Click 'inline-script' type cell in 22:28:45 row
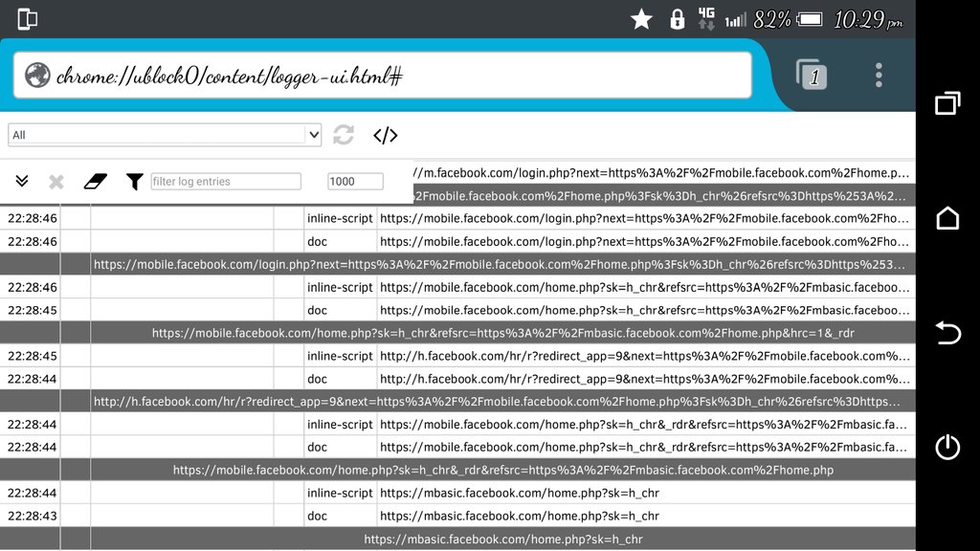The image size is (980, 551). tap(340, 356)
